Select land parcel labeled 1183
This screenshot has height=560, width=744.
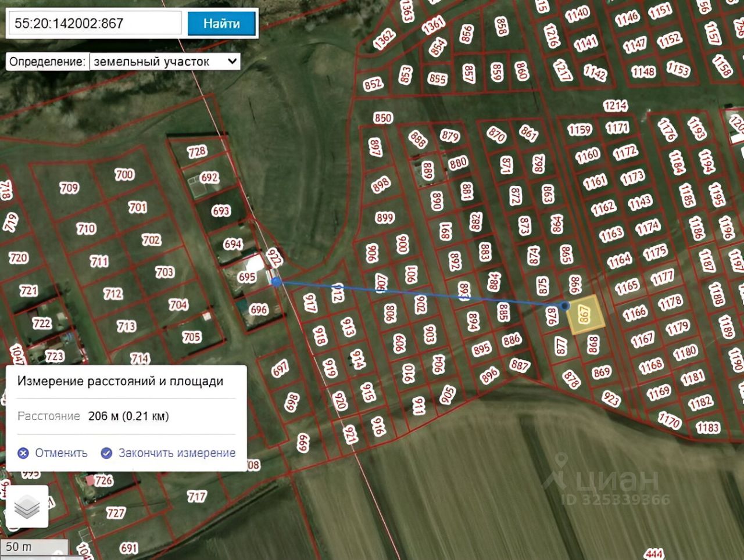tap(707, 428)
